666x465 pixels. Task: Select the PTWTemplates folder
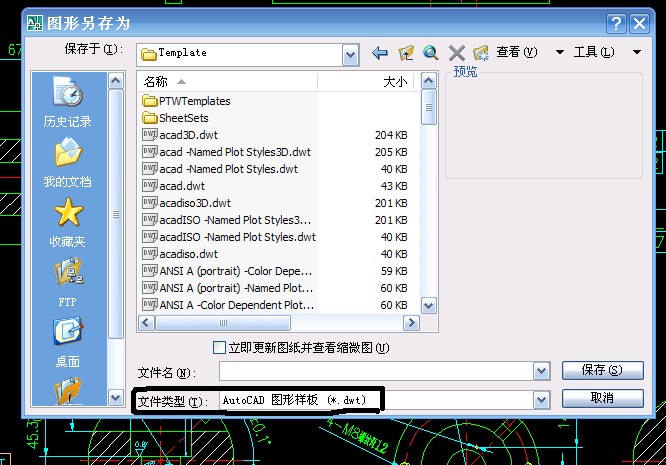tap(186, 101)
